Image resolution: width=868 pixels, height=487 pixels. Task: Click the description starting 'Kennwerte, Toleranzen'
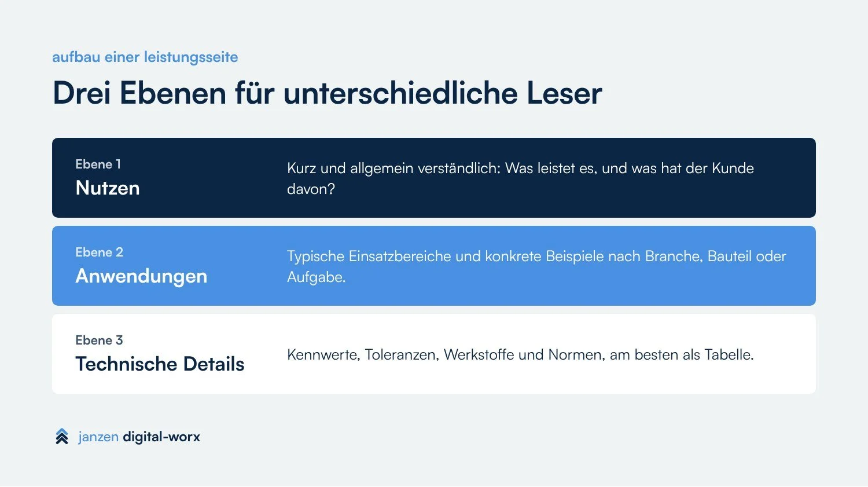[520, 354]
